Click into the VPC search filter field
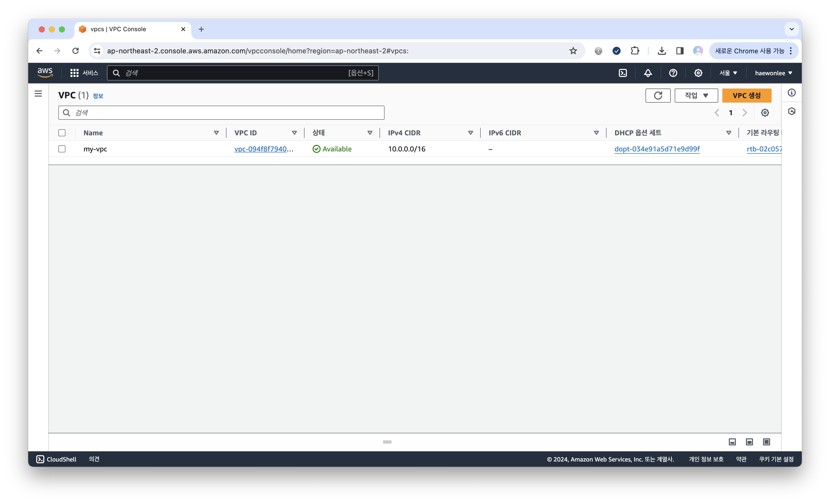 point(221,112)
